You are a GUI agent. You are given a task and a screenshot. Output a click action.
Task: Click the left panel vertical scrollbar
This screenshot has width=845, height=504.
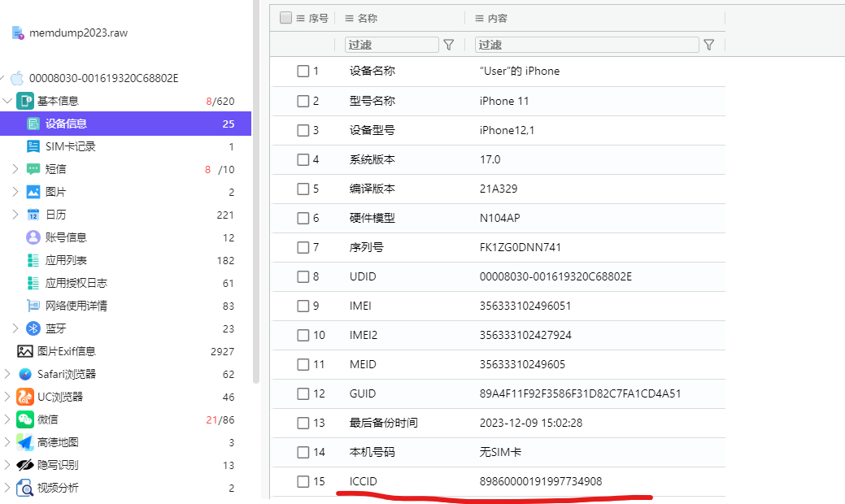point(256,191)
